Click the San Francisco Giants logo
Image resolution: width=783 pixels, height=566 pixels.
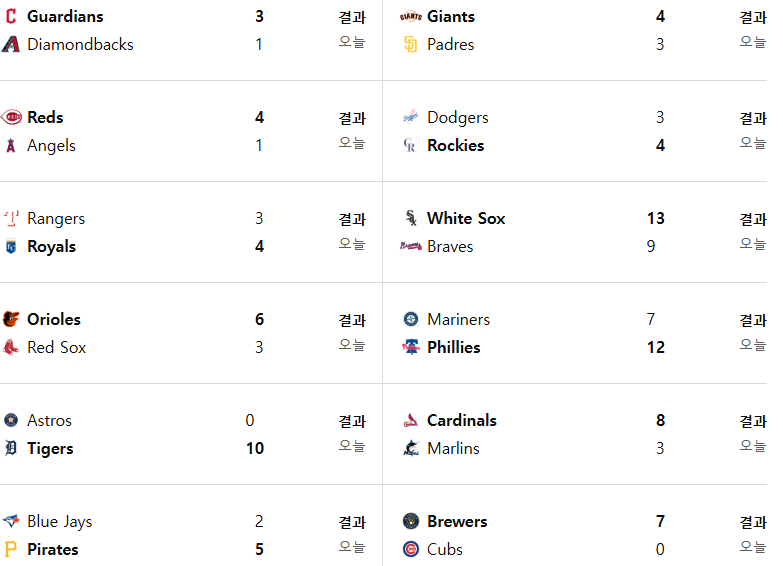[410, 16]
